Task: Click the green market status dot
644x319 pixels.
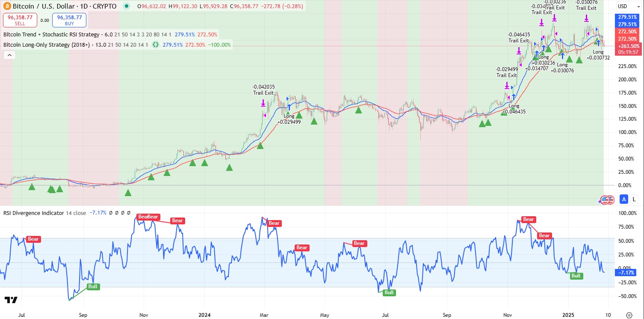Action: click(127, 6)
